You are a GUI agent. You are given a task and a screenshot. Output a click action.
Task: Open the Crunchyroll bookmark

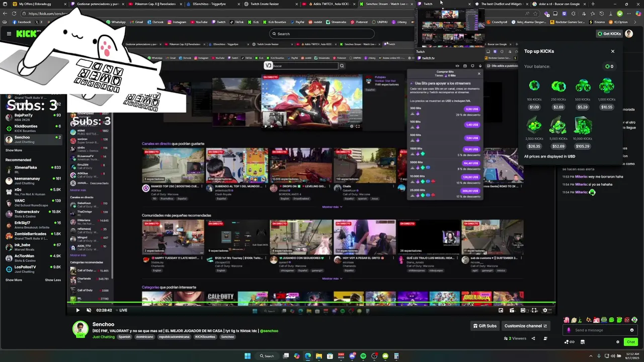(x=497, y=22)
